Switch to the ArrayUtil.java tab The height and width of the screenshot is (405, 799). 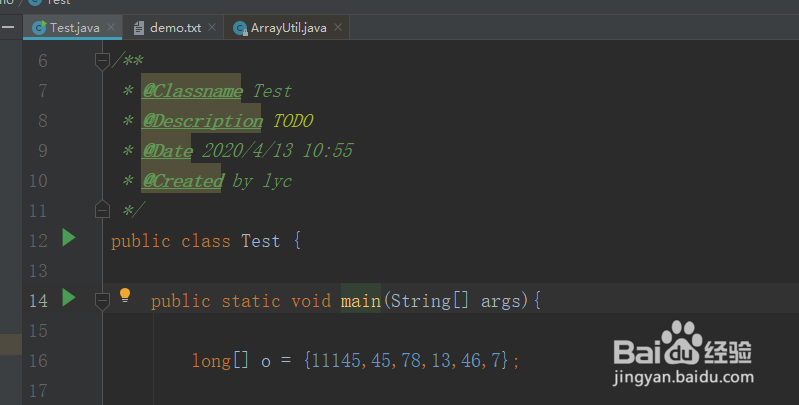[288, 28]
